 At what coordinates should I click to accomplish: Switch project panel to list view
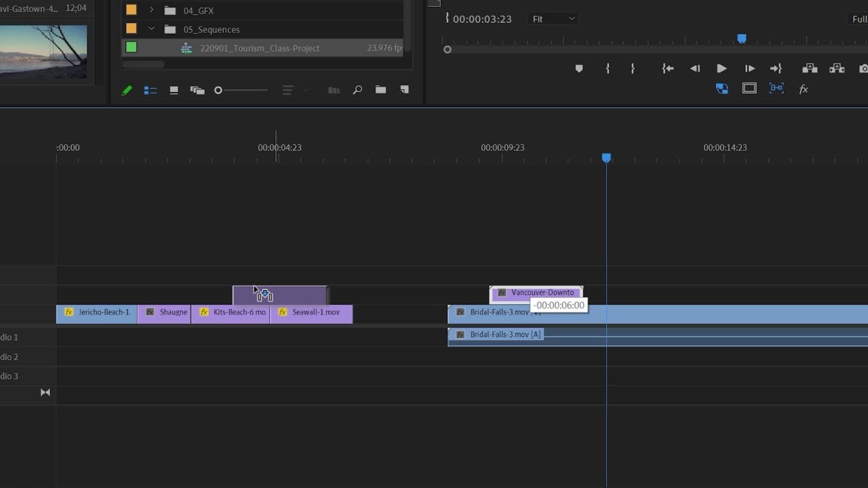(x=151, y=90)
